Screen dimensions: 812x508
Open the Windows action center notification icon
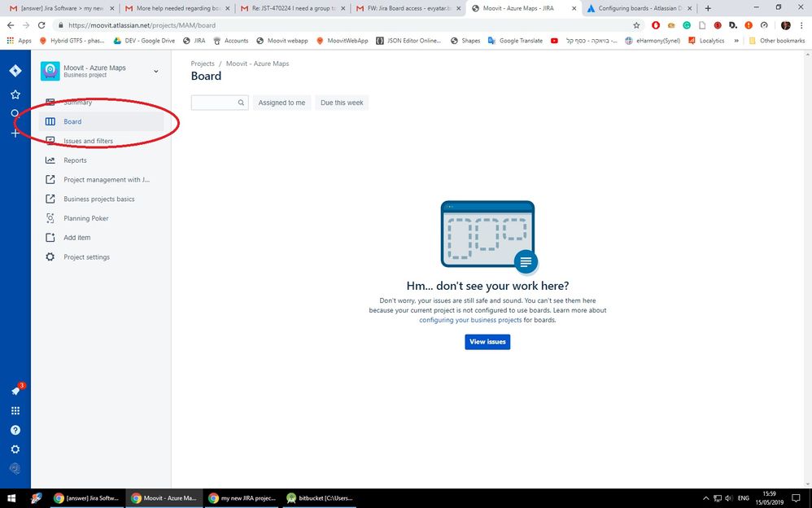[797, 498]
